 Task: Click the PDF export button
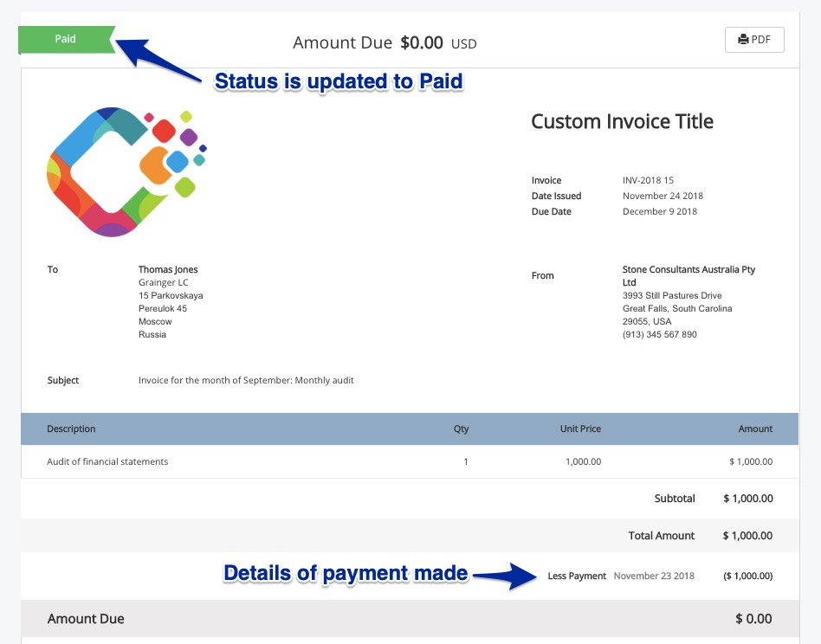754,40
